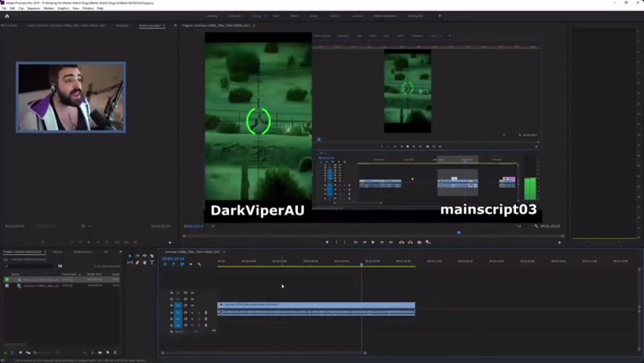Click the trash icon in Project panel

click(x=115, y=352)
